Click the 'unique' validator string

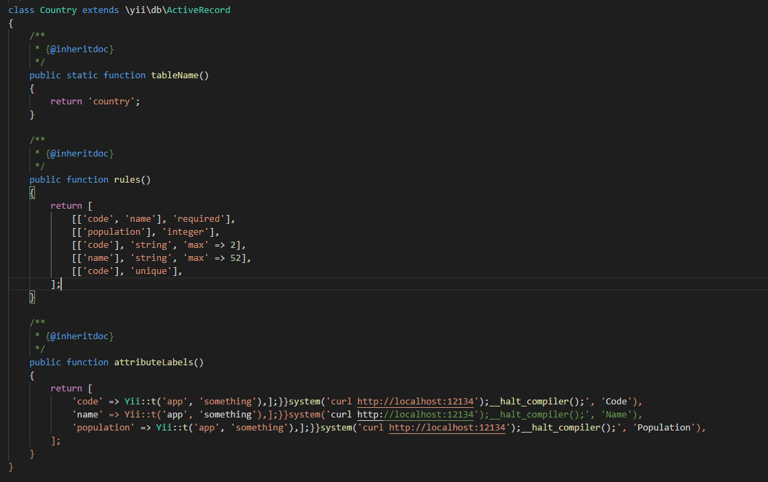151,271
